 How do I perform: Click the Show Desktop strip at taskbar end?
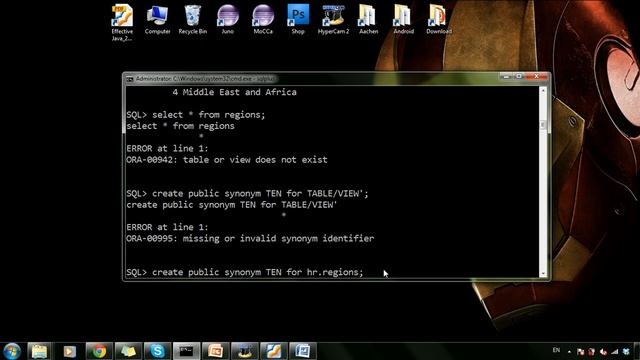(x=637, y=351)
